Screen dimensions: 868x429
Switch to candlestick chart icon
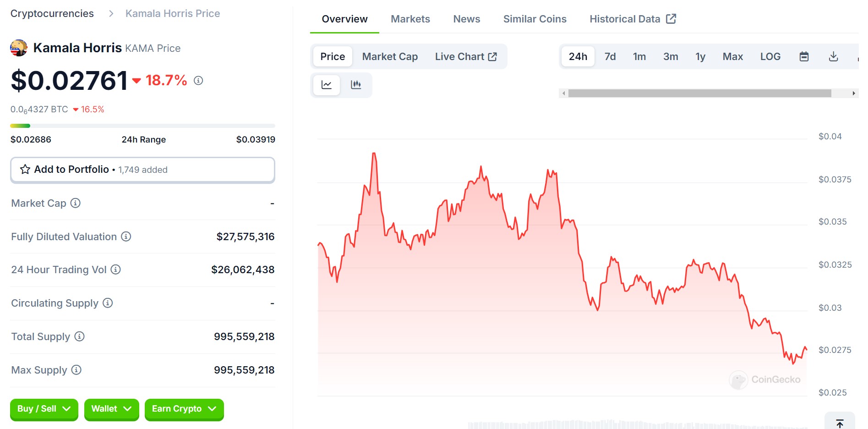pyautogui.click(x=356, y=85)
